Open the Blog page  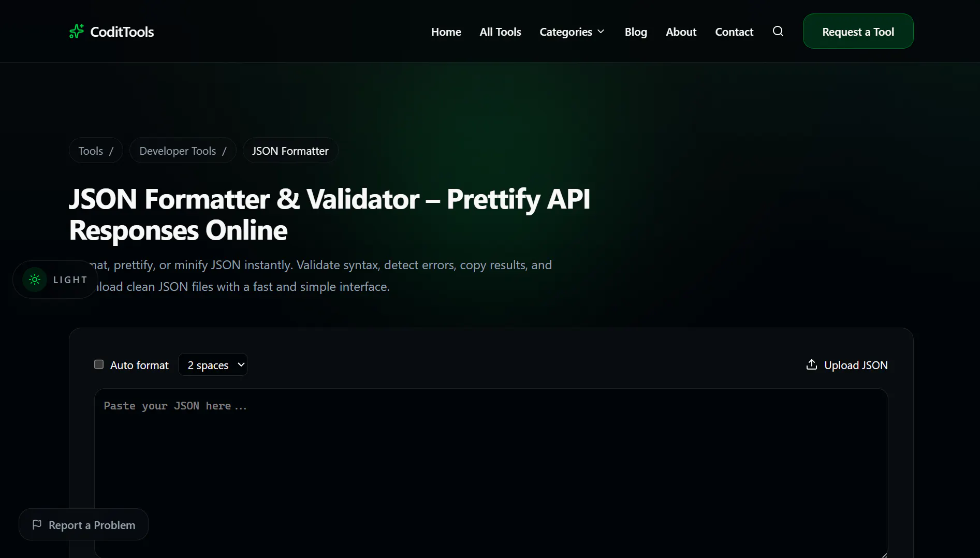click(x=636, y=32)
